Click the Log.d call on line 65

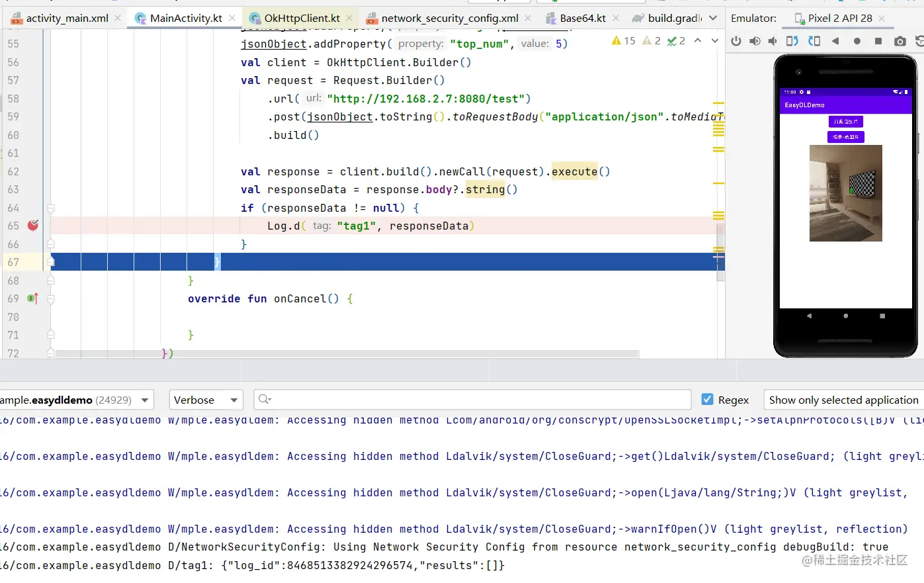(371, 226)
